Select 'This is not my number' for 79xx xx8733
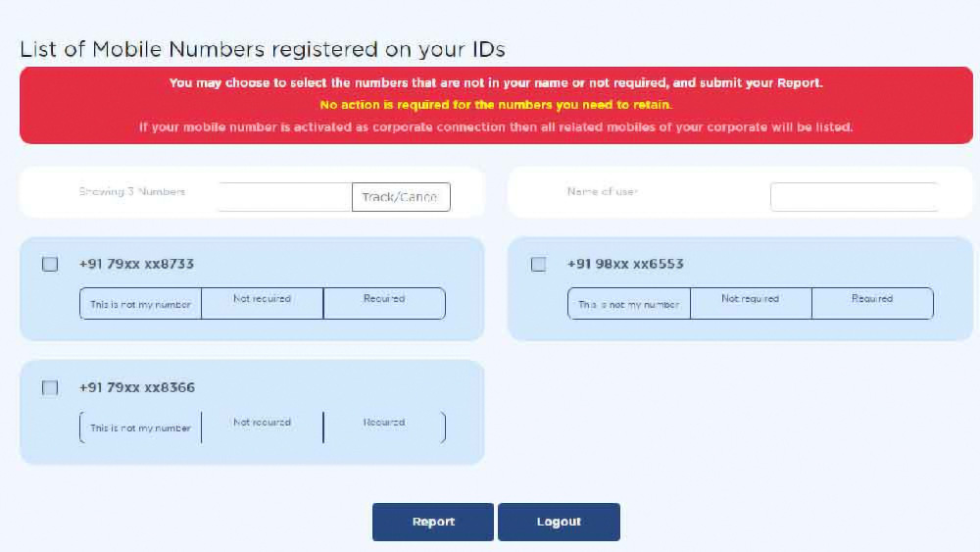This screenshot has height=552, width=980. (140, 304)
